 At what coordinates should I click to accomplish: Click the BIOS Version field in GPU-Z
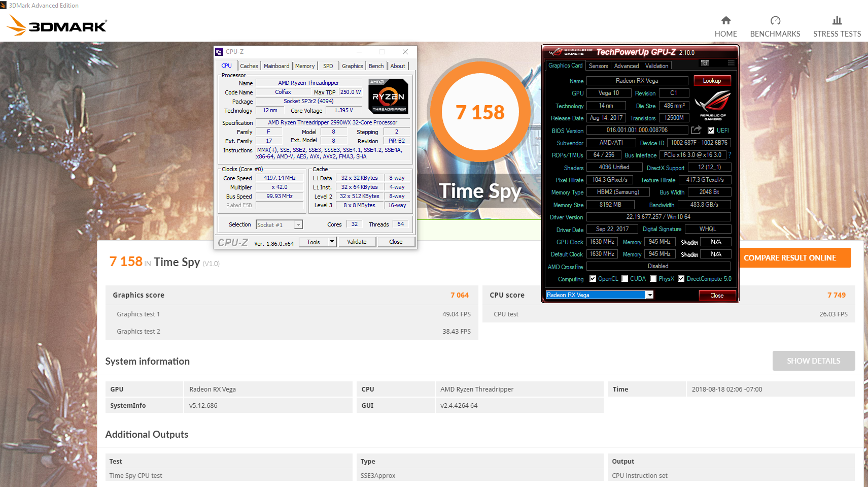pos(637,130)
